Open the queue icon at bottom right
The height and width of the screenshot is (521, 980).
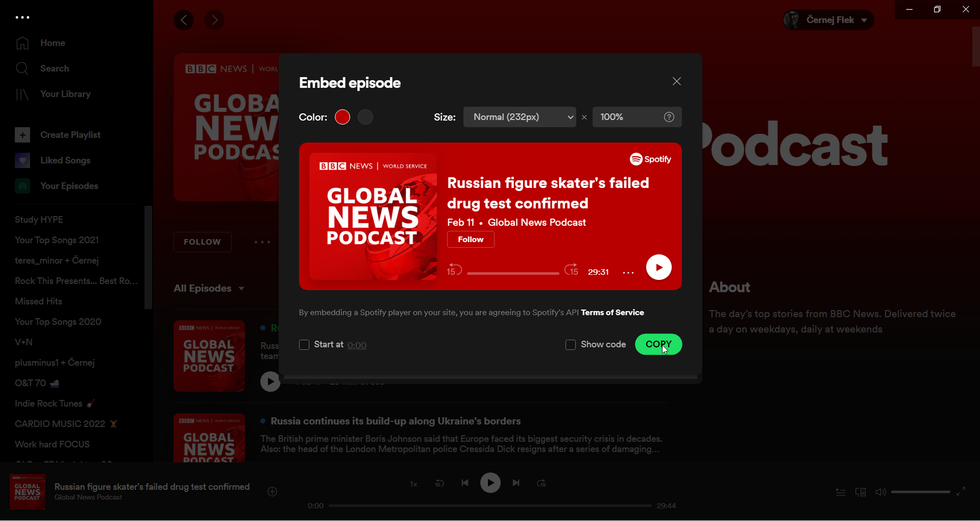(x=840, y=491)
